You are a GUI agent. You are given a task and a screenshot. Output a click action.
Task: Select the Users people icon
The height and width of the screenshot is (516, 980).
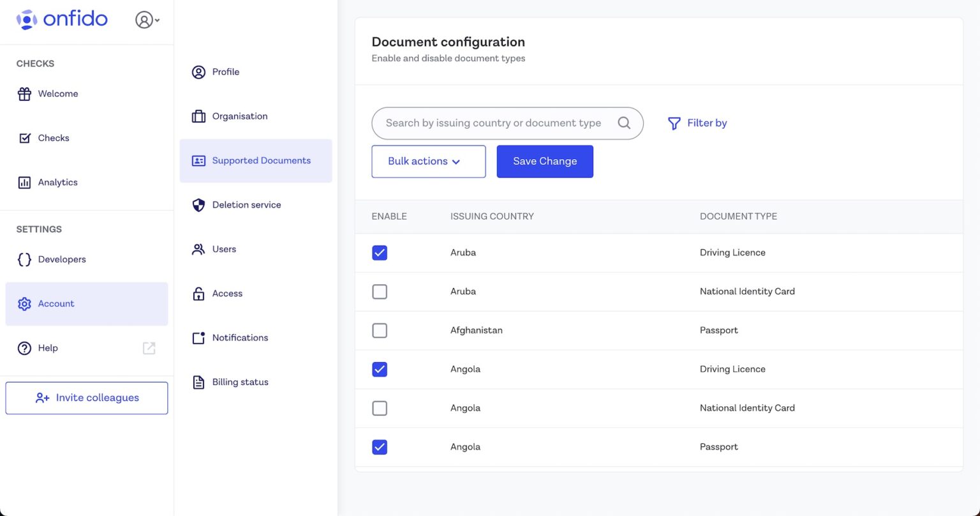[x=198, y=249]
